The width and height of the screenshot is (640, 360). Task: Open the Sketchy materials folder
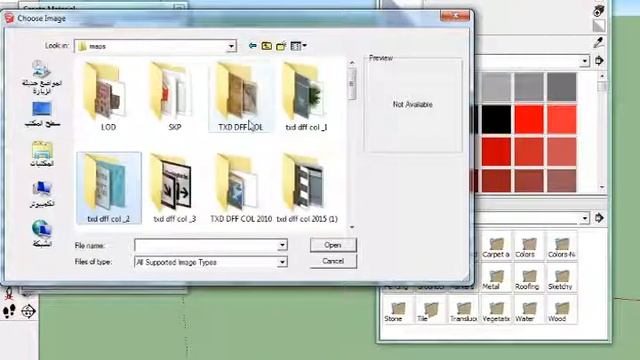pos(562,279)
